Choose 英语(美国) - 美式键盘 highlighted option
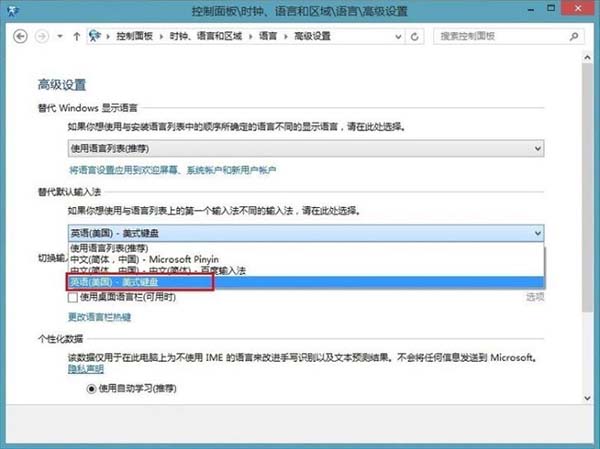The height and width of the screenshot is (449, 600). point(306,282)
